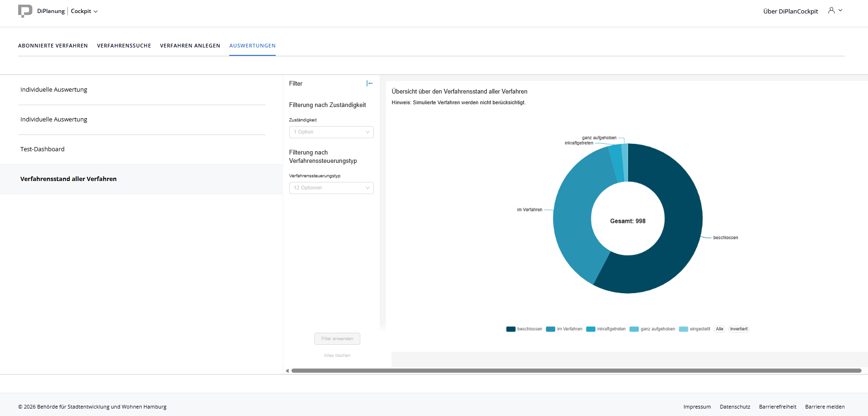The image size is (868, 416).
Task: Open the 'Über DiPlanCockpit' link
Action: click(x=790, y=11)
